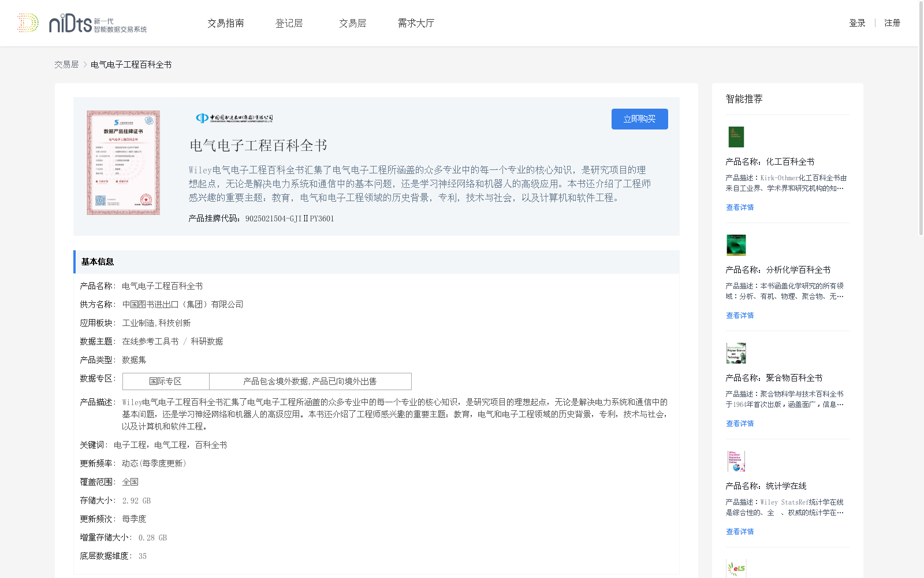Image resolution: width=924 pixels, height=578 pixels.
Task: Click the 科研数据 data theme
Action: click(x=207, y=342)
